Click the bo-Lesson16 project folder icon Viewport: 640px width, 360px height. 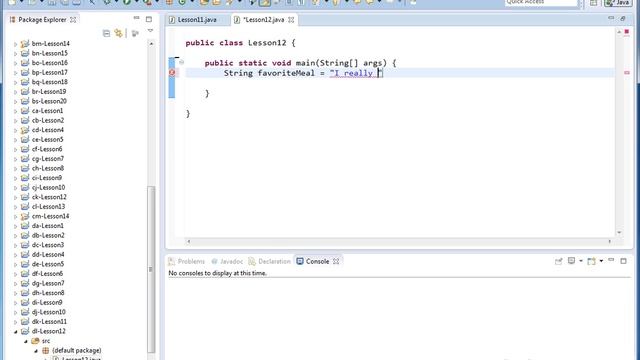tap(25, 63)
